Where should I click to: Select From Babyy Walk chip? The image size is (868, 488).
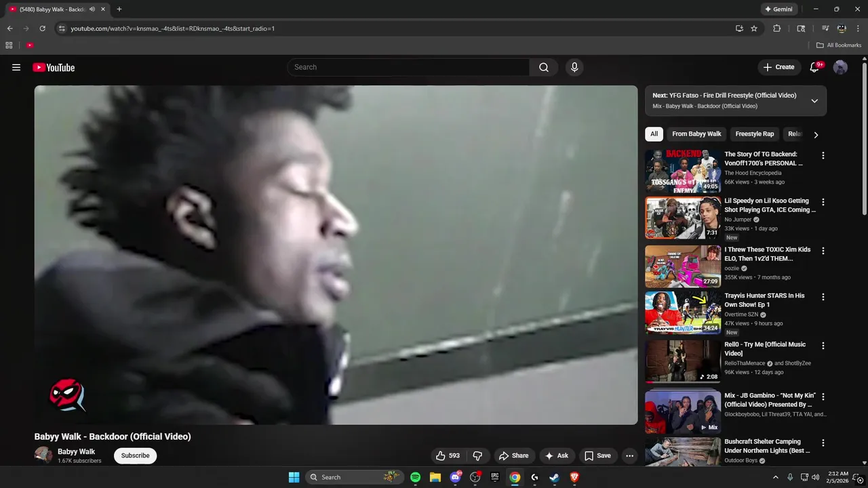[696, 134]
